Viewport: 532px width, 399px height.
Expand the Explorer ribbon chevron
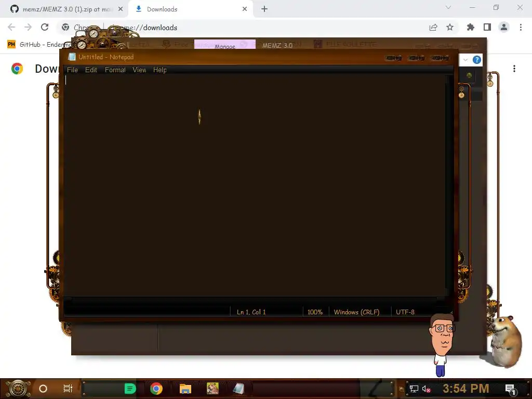tap(465, 60)
